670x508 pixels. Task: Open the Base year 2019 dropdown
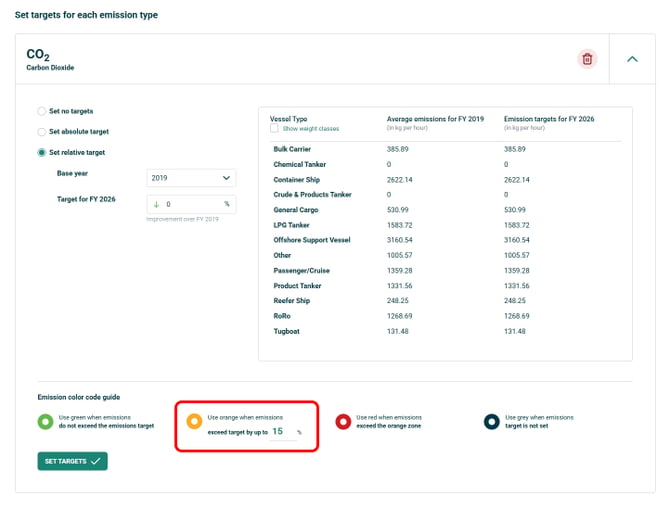tap(191, 178)
